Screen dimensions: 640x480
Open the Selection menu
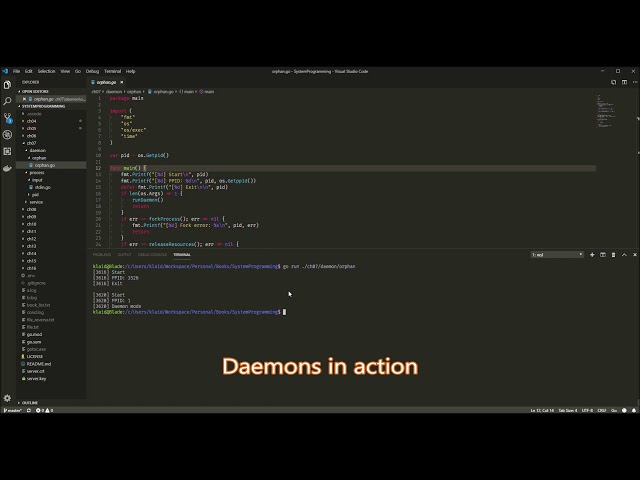click(x=47, y=71)
